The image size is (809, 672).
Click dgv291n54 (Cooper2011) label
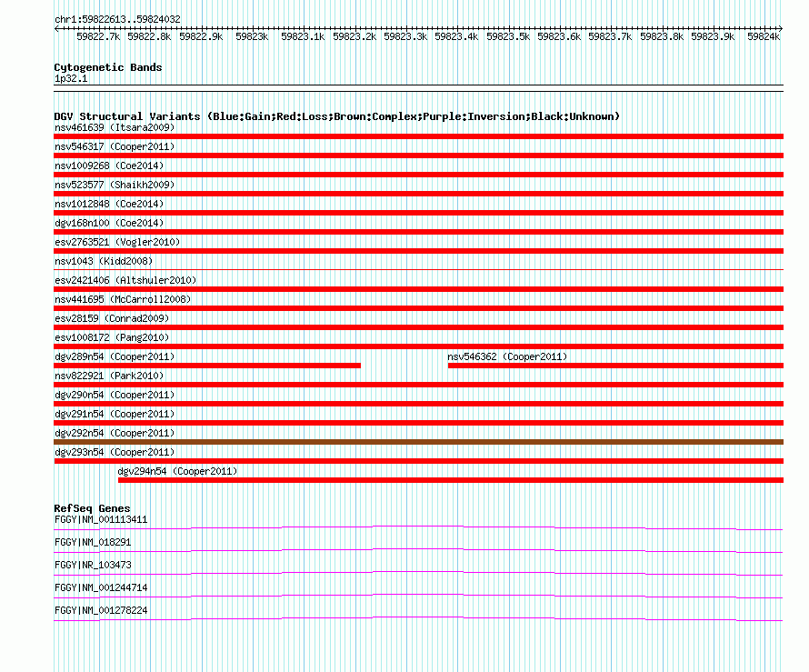click(115, 414)
